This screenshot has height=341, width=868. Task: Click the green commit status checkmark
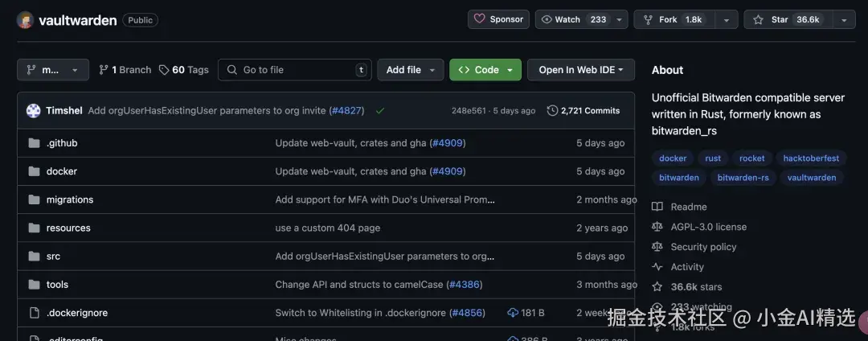click(380, 110)
